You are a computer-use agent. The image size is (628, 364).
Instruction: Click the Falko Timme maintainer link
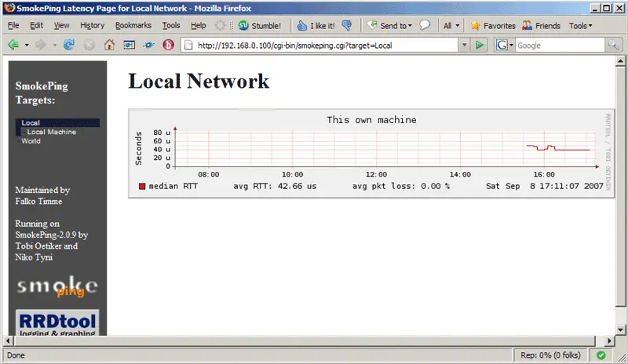pyautogui.click(x=38, y=201)
